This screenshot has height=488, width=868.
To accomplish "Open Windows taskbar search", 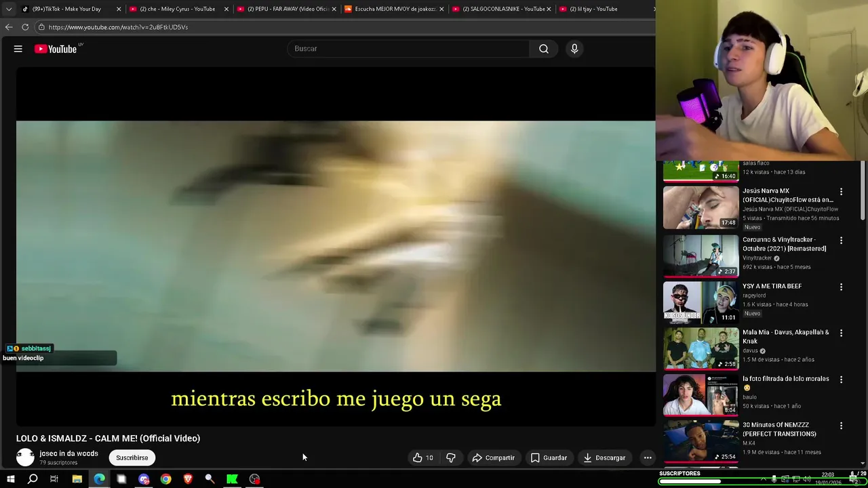I will pyautogui.click(x=33, y=479).
